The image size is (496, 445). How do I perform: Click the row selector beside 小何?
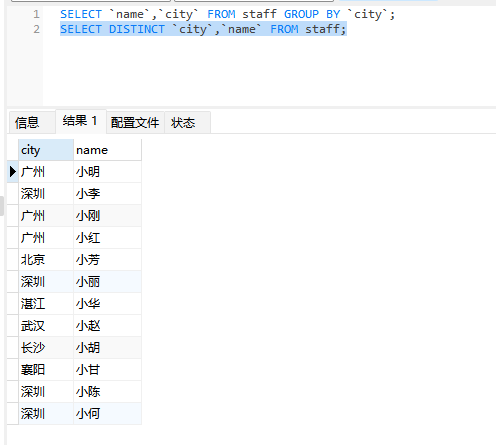pos(13,414)
